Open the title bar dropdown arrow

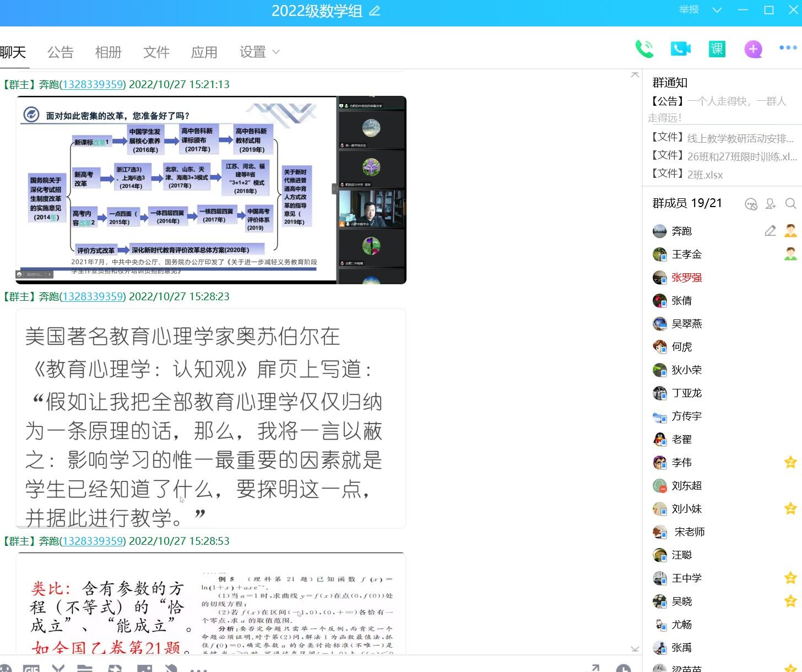(x=717, y=10)
